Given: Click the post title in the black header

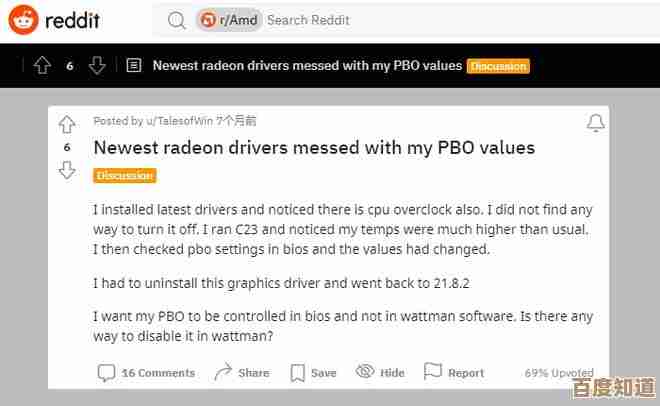Looking at the screenshot, I should click(307, 66).
